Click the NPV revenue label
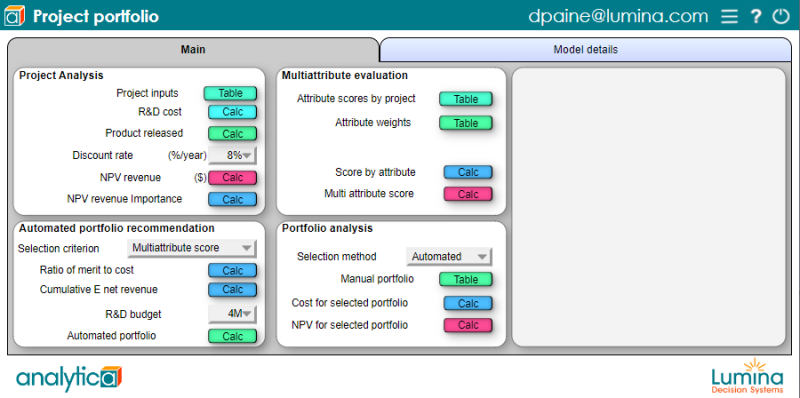This screenshot has width=800, height=398. pyautogui.click(x=131, y=178)
